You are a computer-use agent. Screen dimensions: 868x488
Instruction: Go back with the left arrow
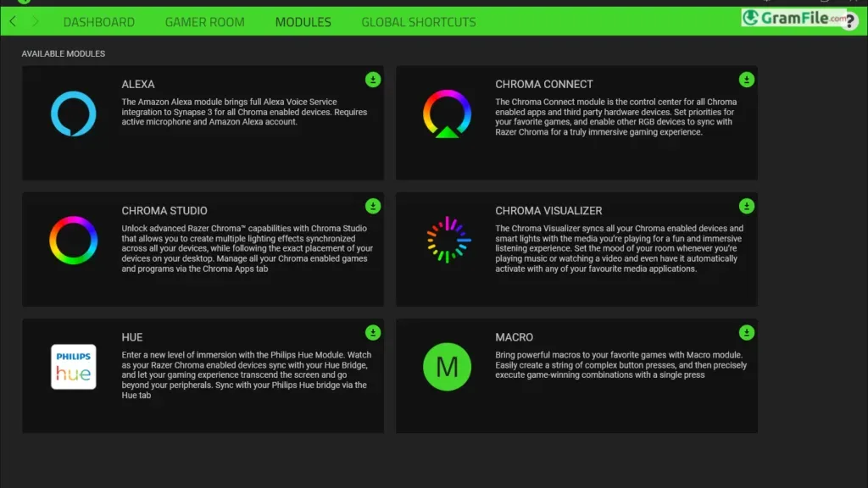point(13,21)
